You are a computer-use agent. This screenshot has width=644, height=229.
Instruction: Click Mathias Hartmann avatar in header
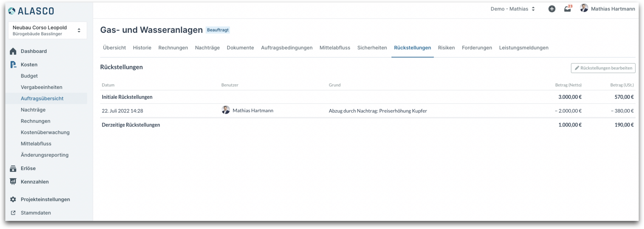pos(584,8)
